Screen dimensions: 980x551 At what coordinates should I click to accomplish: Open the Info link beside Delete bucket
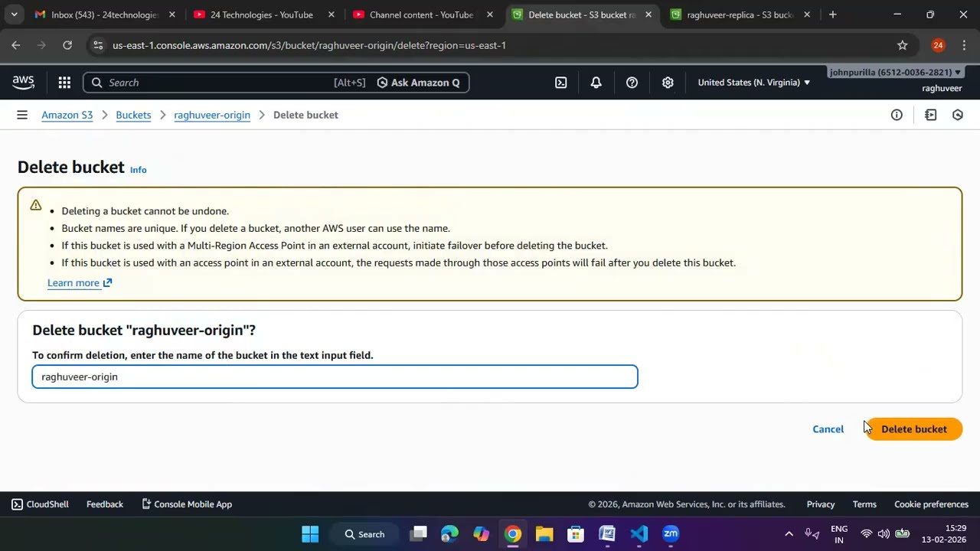138,170
